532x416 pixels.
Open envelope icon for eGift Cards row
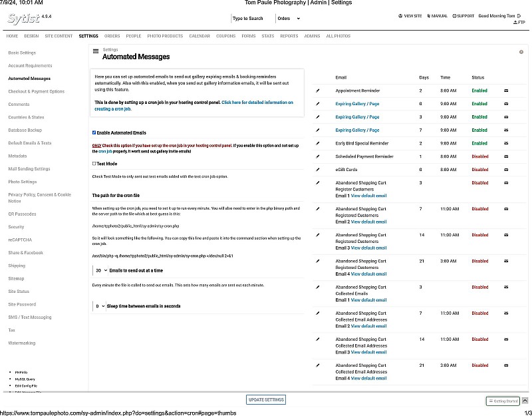point(506,170)
